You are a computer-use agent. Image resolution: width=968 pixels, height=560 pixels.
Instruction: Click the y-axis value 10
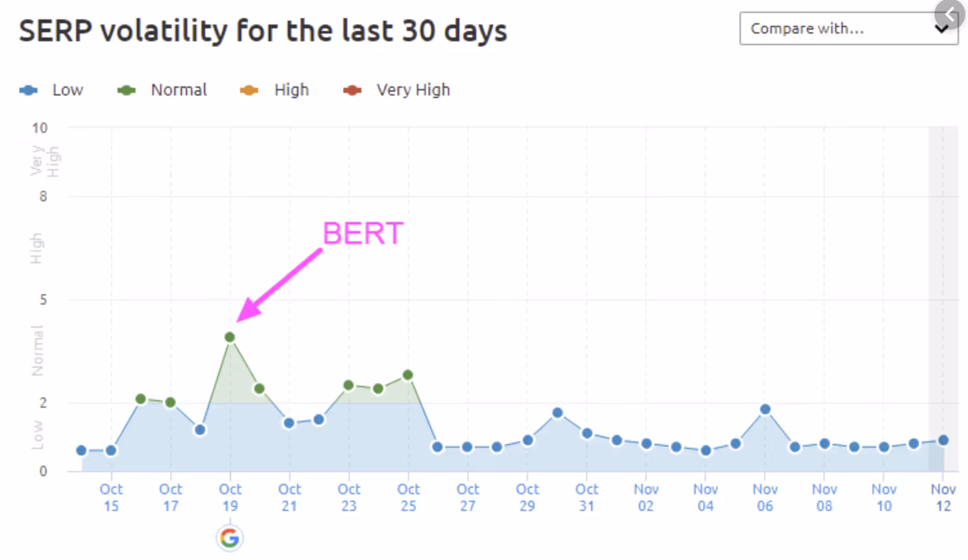tap(40, 128)
